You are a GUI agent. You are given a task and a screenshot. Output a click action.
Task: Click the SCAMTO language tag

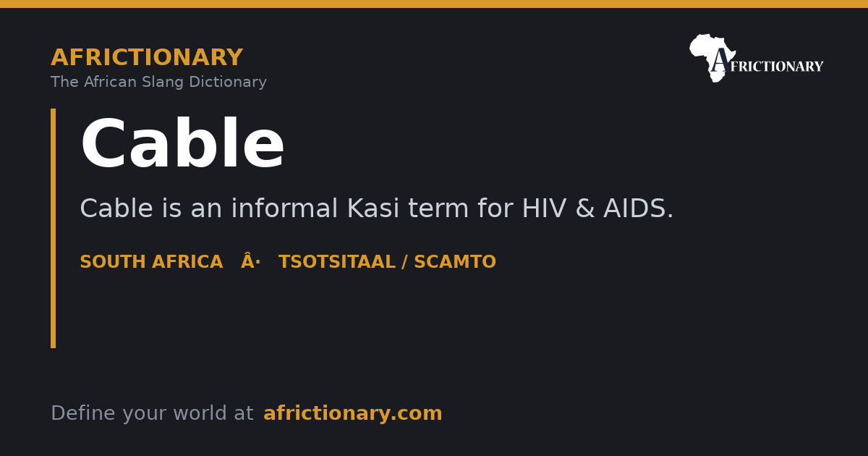pos(455,263)
